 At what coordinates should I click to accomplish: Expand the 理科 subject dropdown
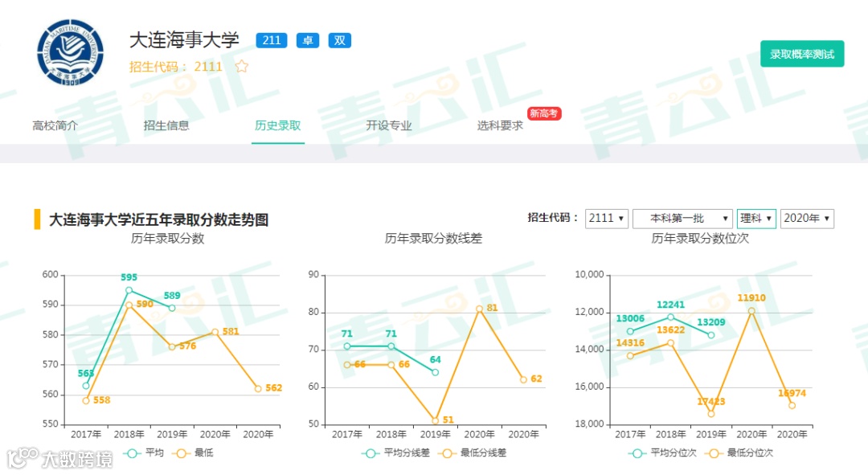[x=756, y=218]
